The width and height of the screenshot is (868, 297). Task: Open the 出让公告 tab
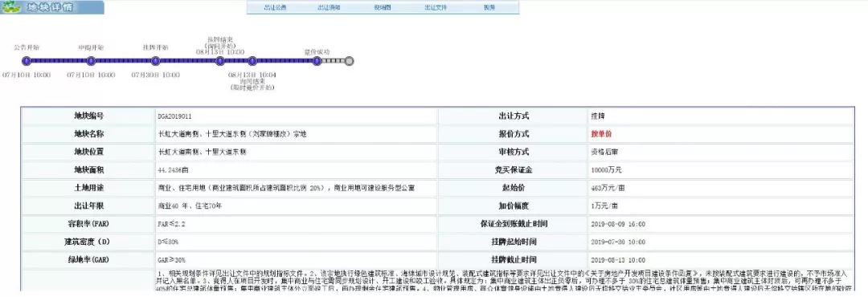pos(275,8)
